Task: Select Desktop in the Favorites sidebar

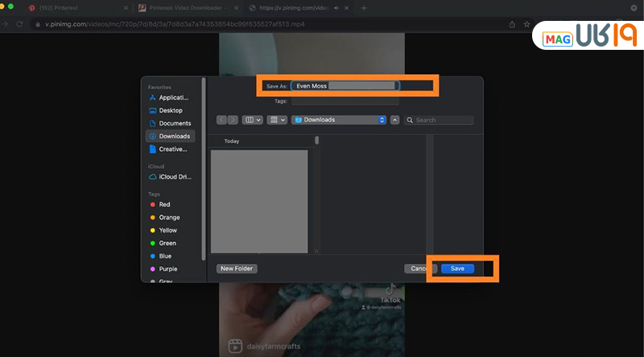Action: tap(170, 110)
